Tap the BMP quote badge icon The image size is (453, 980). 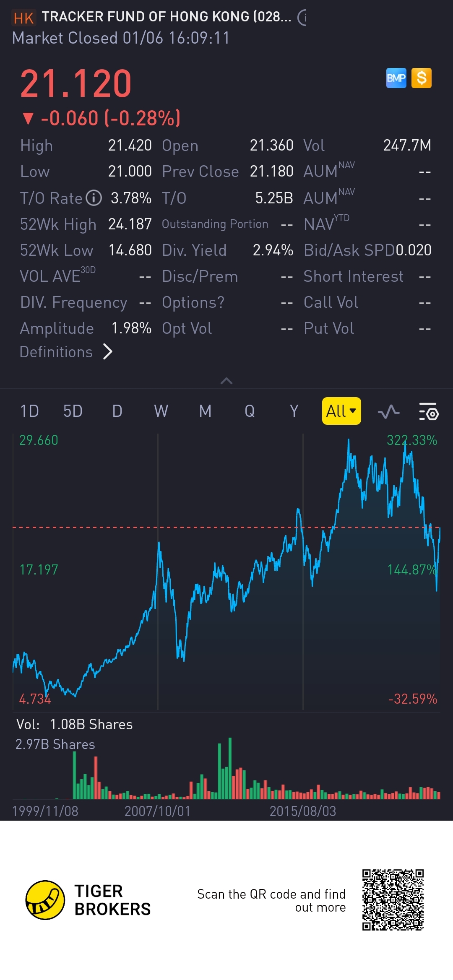point(396,78)
